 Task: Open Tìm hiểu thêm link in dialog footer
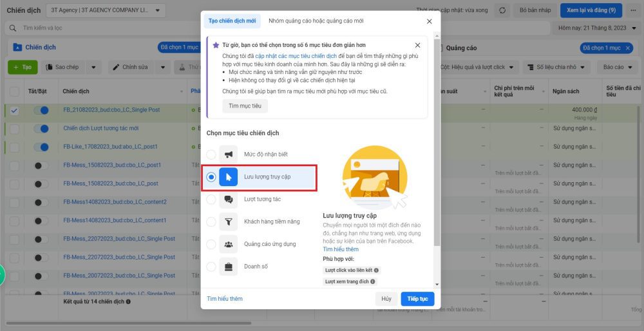click(225, 299)
